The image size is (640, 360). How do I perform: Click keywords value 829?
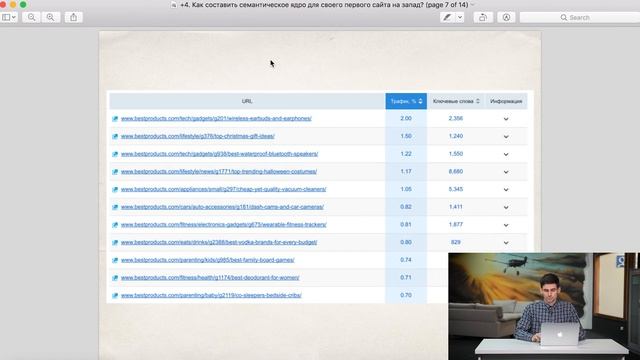pyautogui.click(x=456, y=242)
